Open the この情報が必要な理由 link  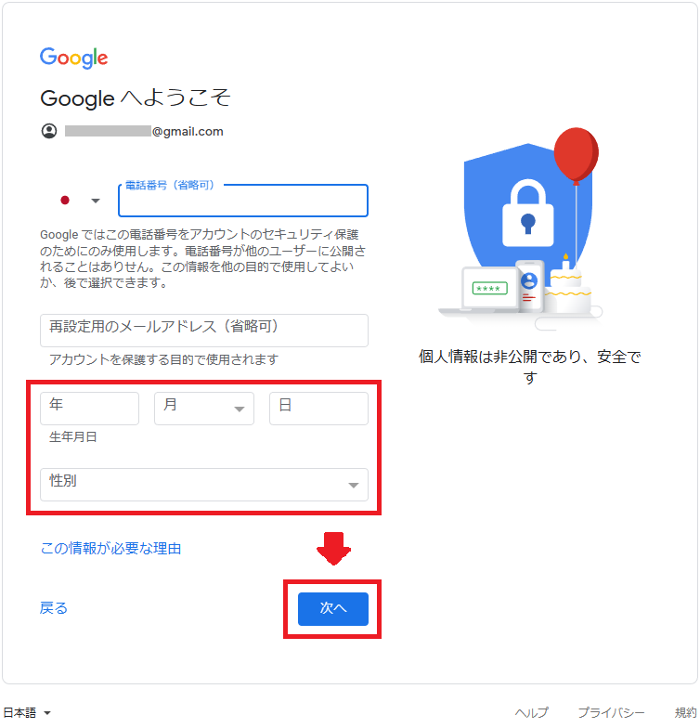(111, 548)
